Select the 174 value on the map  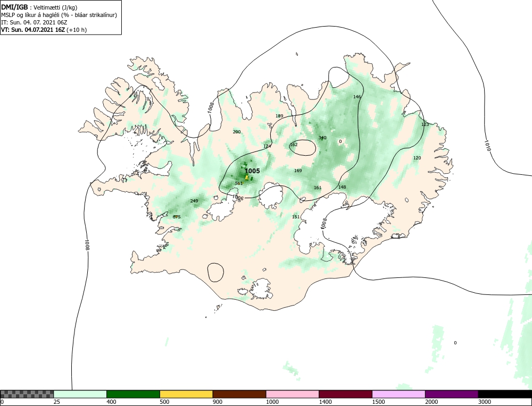click(x=268, y=146)
